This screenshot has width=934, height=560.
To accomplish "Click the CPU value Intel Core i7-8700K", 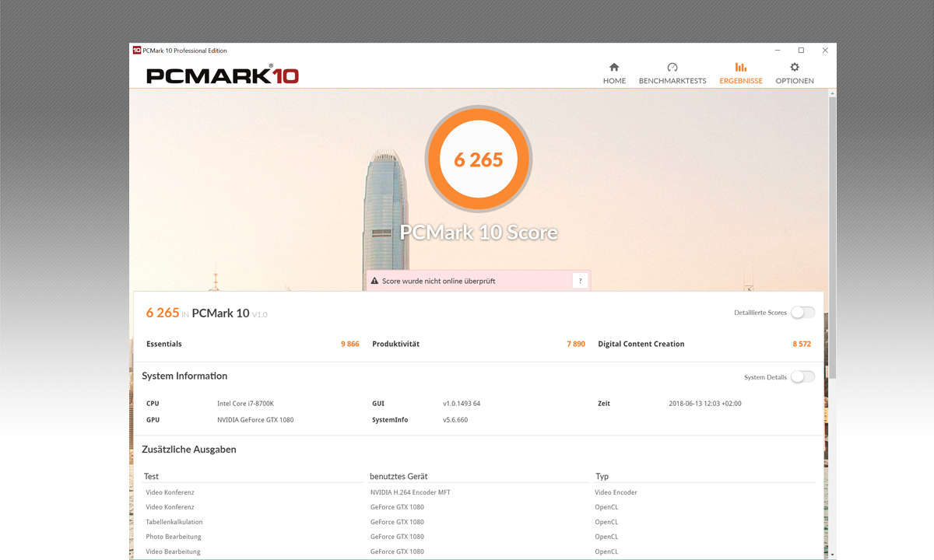I will (245, 404).
